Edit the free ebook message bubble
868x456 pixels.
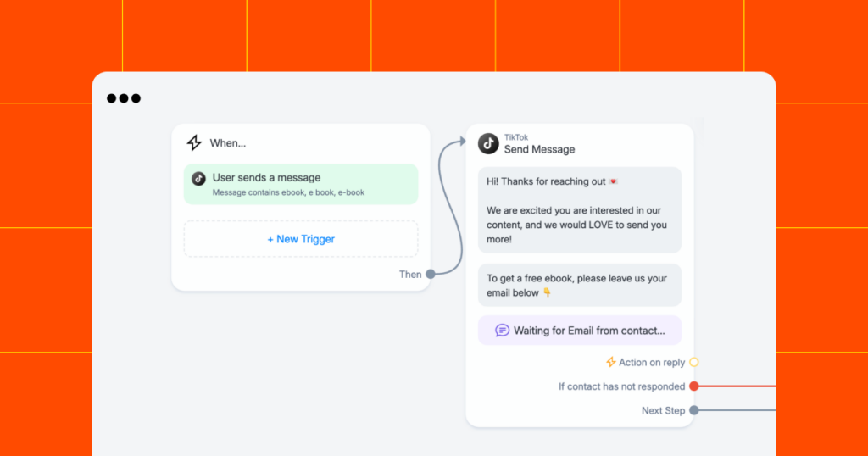click(580, 286)
